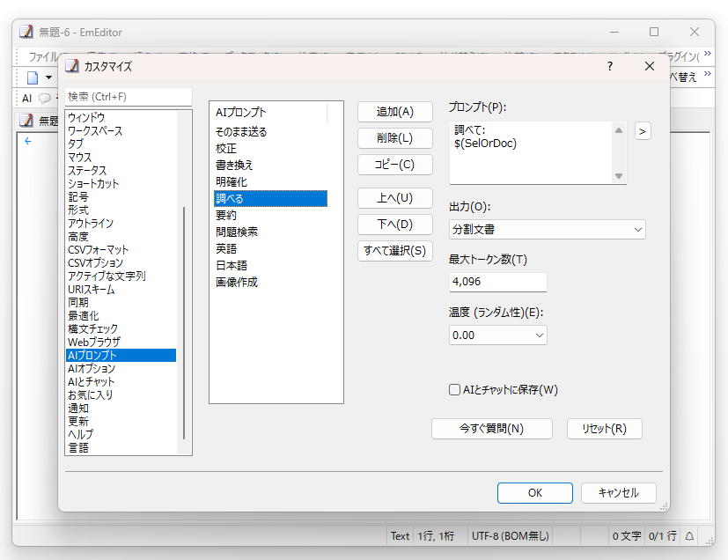
Task: Confirm with the OK button
Action: pos(535,493)
